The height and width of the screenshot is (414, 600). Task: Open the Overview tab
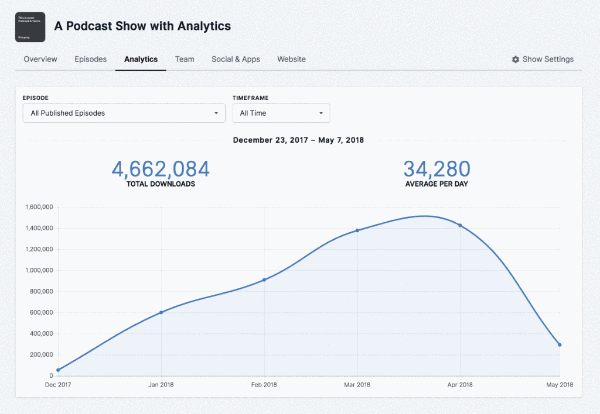coord(40,59)
